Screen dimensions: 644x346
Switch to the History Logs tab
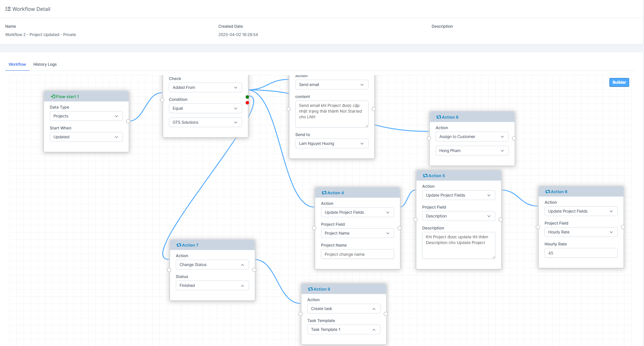tap(45, 64)
